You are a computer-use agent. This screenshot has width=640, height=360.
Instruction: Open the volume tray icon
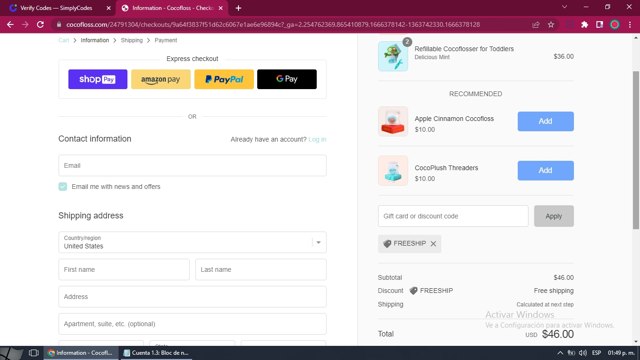(583, 353)
